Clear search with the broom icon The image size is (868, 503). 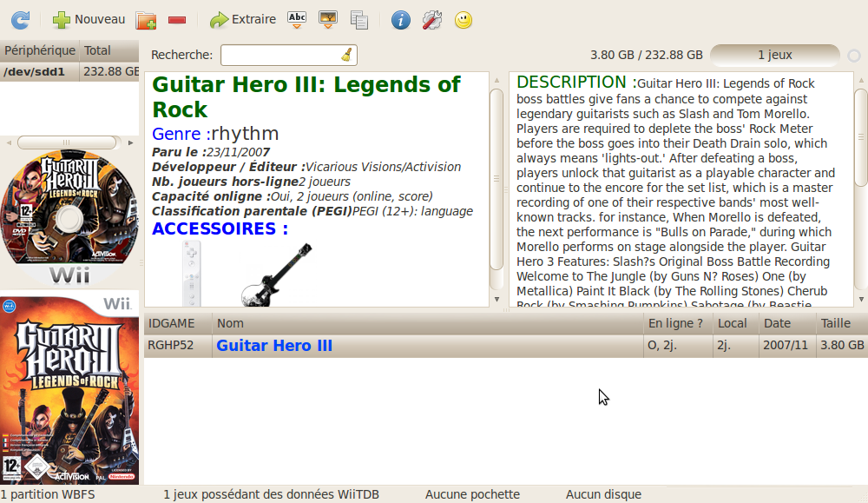tap(346, 54)
